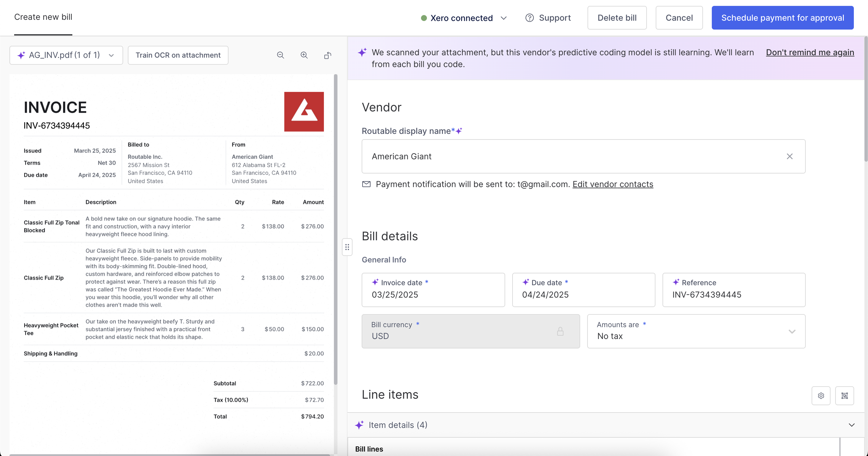Click the Bill currency USD field
This screenshot has height=456, width=868.
click(471, 331)
